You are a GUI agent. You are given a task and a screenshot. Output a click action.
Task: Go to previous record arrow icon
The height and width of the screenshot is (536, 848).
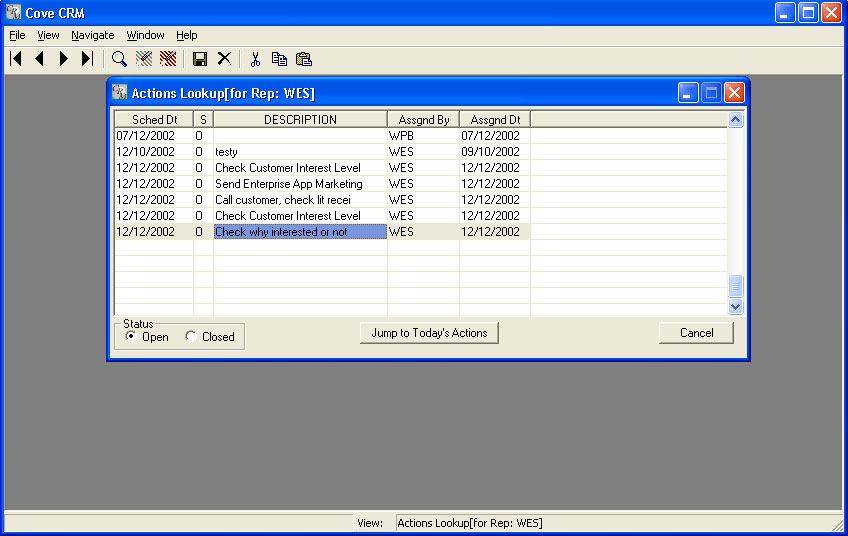pos(39,58)
